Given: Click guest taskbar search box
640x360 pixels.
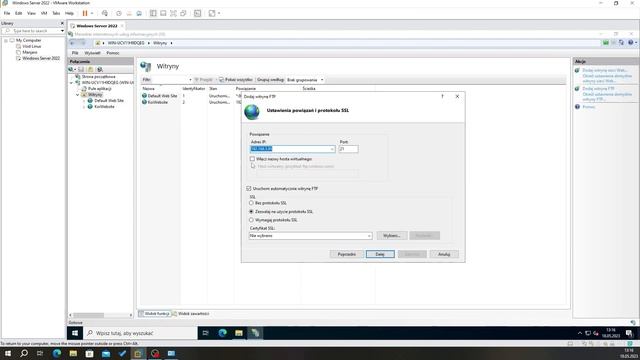Looking at the screenshot, I should pyautogui.click(x=141, y=333).
